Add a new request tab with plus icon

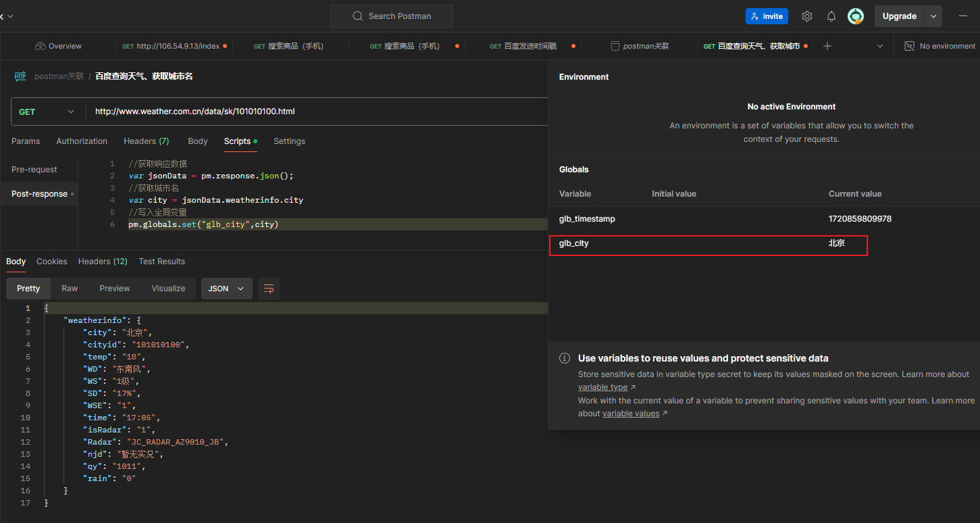click(827, 46)
